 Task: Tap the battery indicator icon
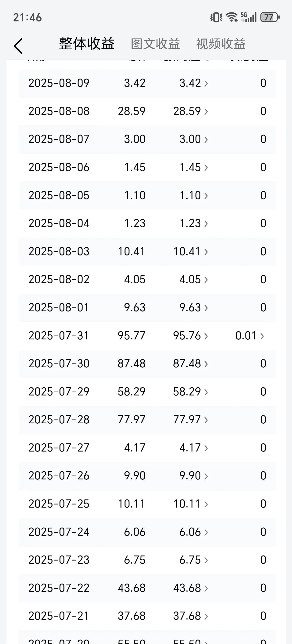pyautogui.click(x=270, y=17)
